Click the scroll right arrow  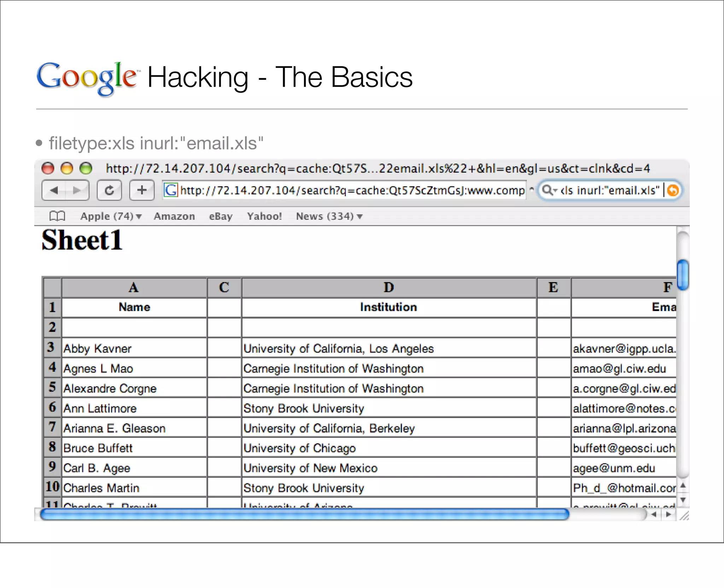pyautogui.click(x=668, y=514)
